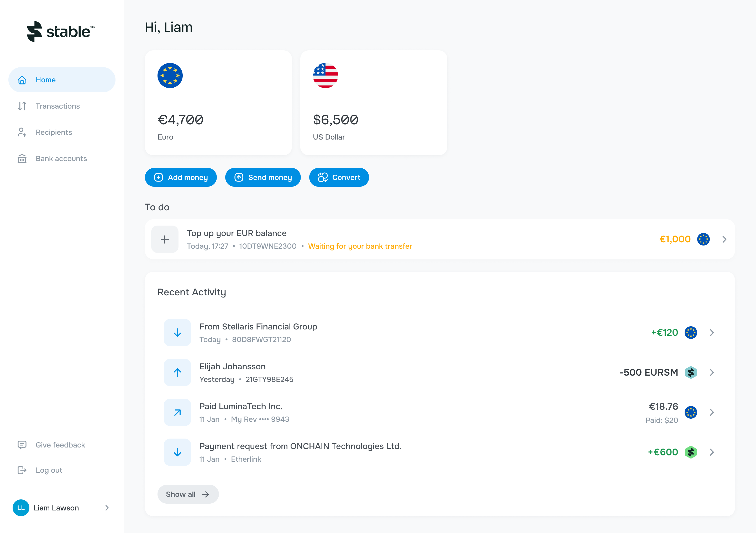The image size is (756, 533).
Task: Open the Transactions section via its arrows icon
Action: coord(22,106)
